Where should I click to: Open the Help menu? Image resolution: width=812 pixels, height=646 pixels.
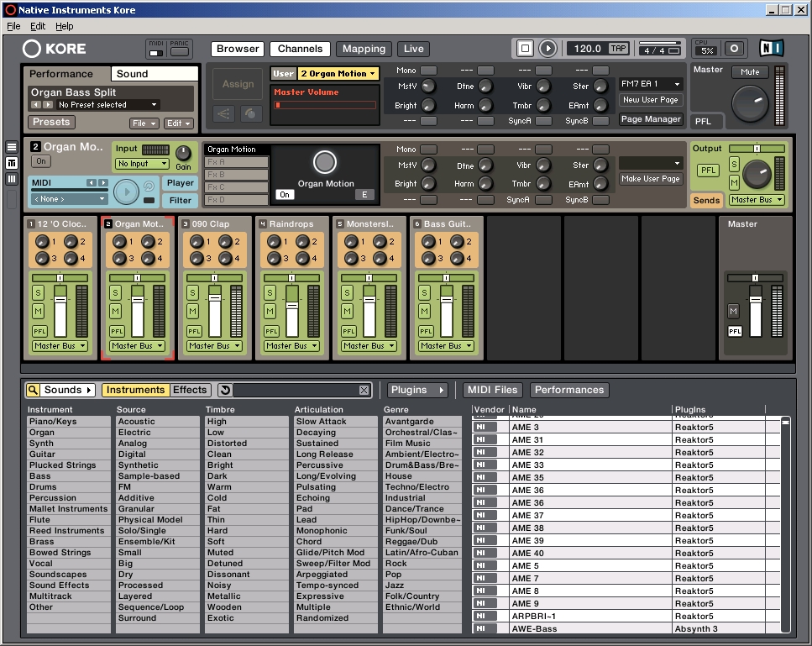64,26
